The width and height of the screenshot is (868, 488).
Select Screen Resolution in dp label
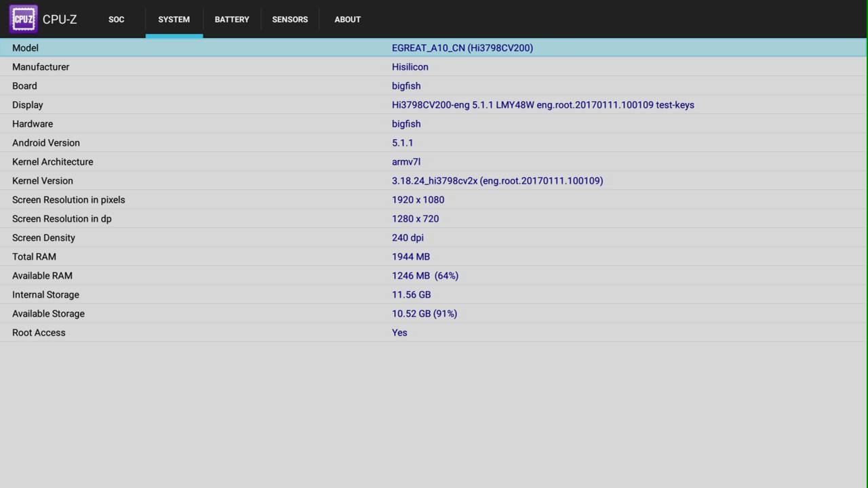[62, 219]
